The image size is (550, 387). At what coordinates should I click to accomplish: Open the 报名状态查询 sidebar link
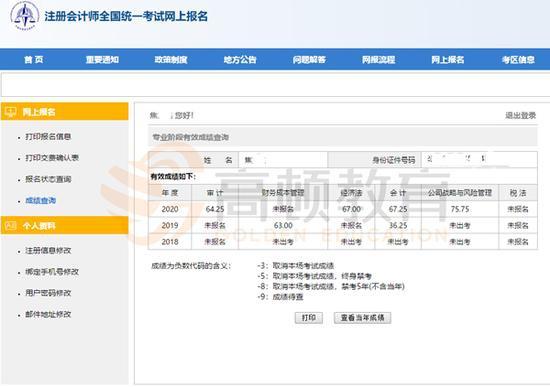[x=48, y=179]
